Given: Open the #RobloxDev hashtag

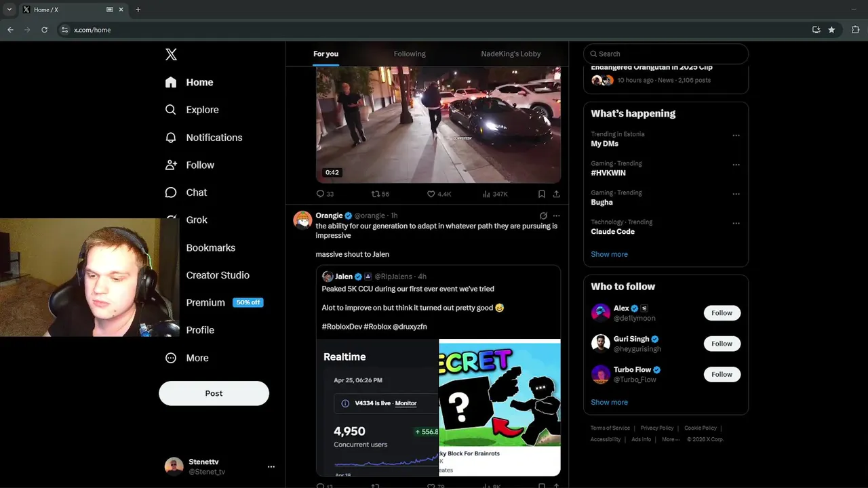Looking at the screenshot, I should click(x=342, y=327).
